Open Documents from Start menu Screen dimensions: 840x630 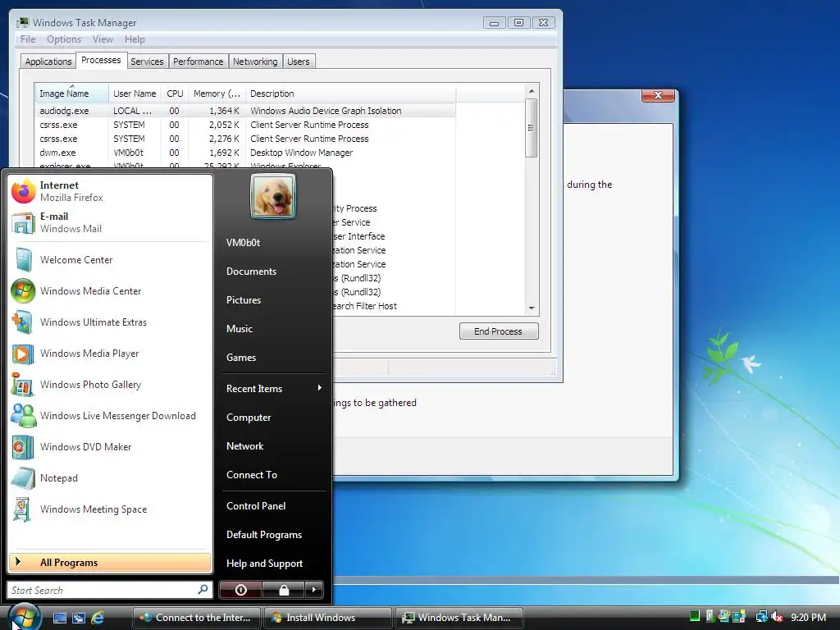[x=273, y=271]
